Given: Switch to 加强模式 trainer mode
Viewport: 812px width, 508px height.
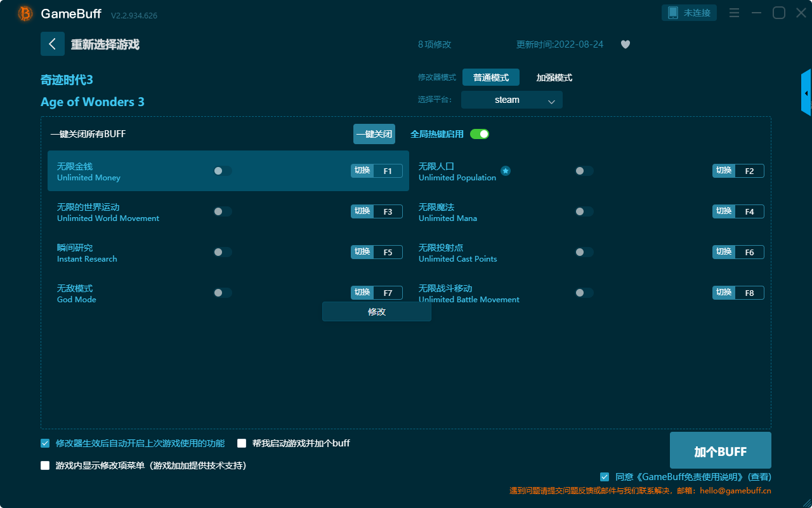Looking at the screenshot, I should (554, 77).
